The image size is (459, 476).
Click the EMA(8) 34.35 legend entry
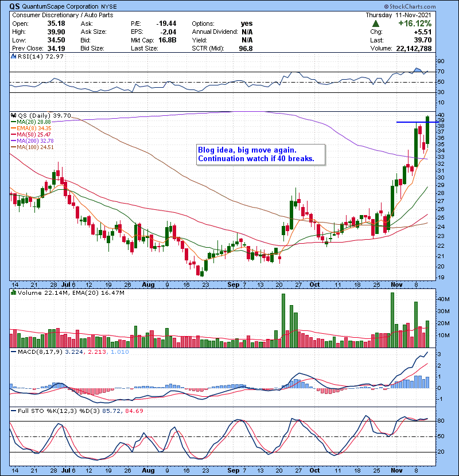(32, 128)
